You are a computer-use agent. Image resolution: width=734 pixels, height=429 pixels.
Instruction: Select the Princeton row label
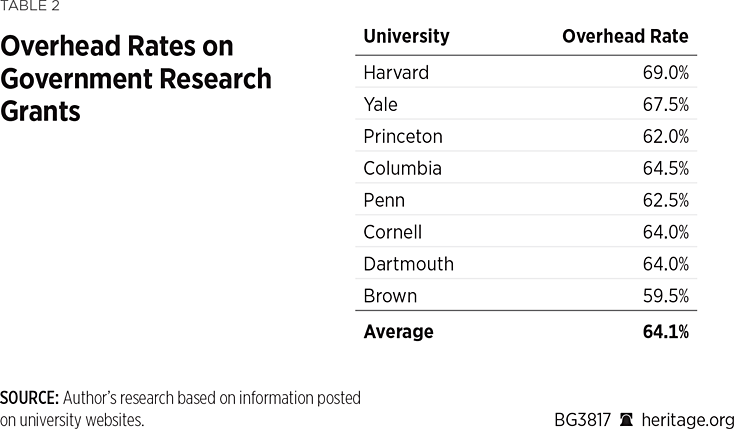click(x=403, y=137)
